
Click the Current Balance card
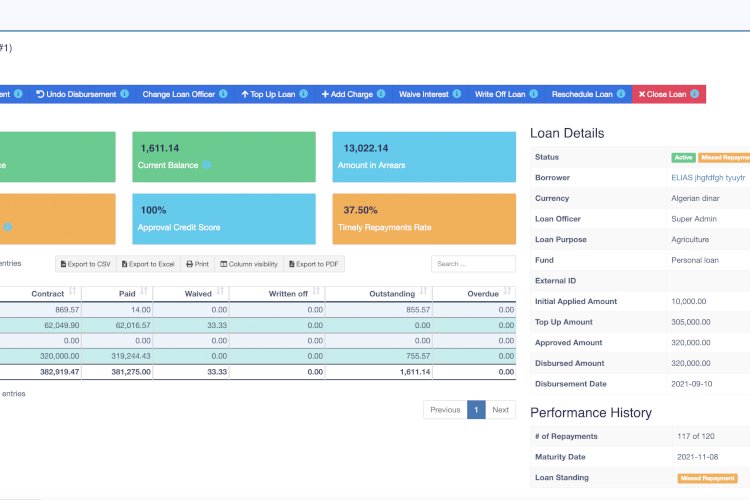tap(224, 157)
